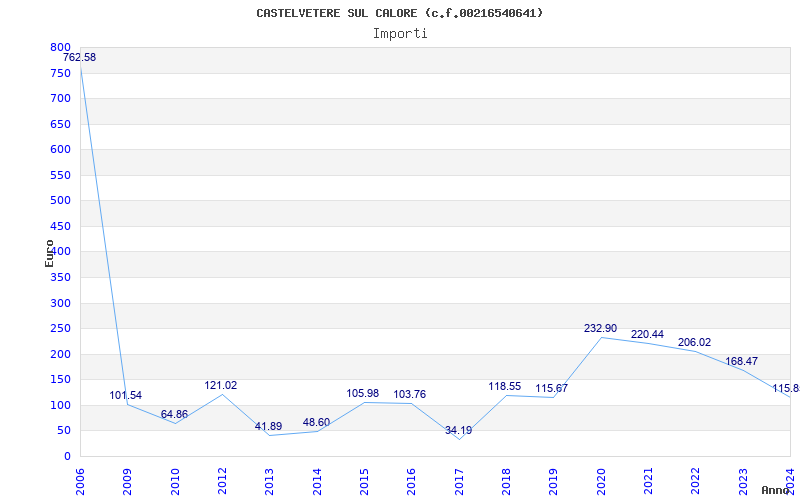Select the 48.60 data label
The width and height of the screenshot is (800, 500).
316,422
